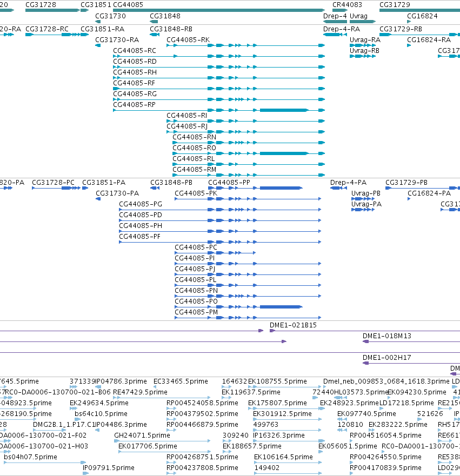The width and height of the screenshot is (460, 476).
Task: Click transcript label Uvrag-RA
Action: pos(365,40)
